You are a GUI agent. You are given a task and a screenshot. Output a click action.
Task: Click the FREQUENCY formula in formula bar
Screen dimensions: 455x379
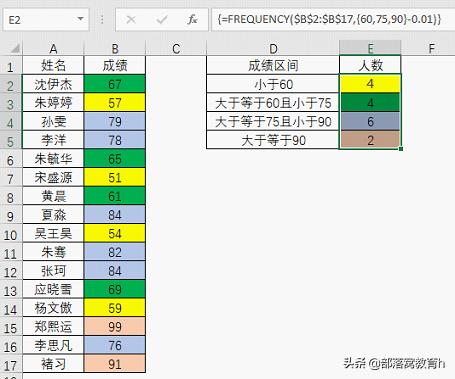(x=329, y=19)
